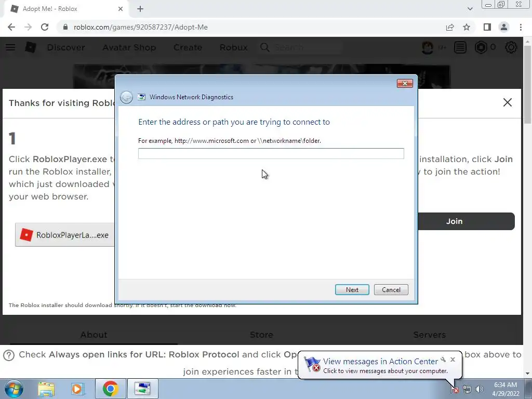Open the Robux balance icon

[x=481, y=47]
